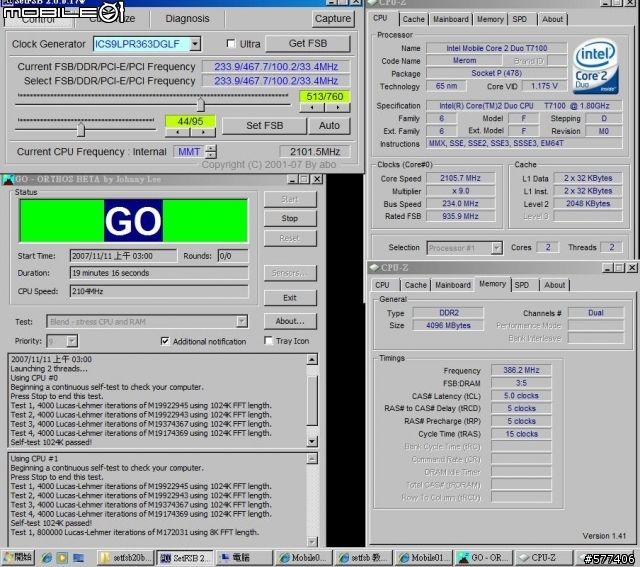This screenshot has height=567, width=640.
Task: Click the Duration field in ORTHOS
Action: coord(159,273)
